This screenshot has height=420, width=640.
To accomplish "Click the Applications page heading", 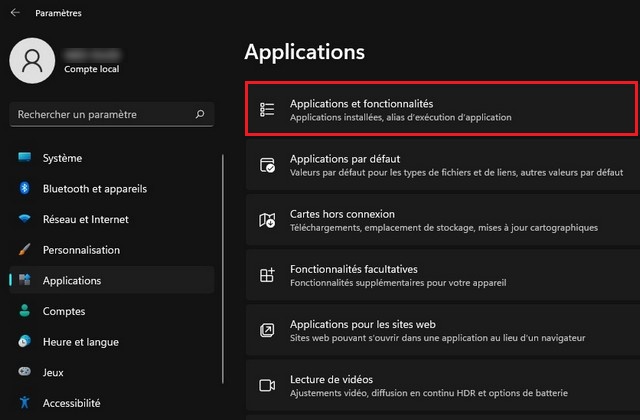I will [x=304, y=52].
